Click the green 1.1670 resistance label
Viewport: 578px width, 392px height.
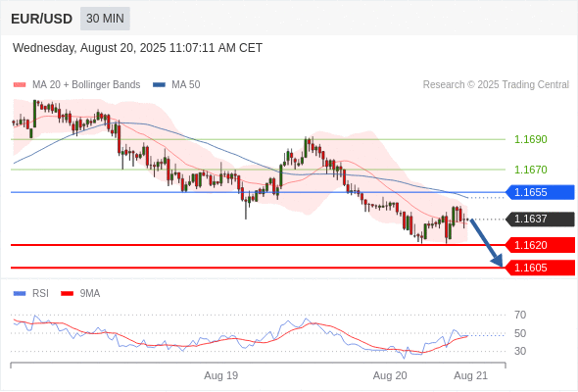click(530, 170)
